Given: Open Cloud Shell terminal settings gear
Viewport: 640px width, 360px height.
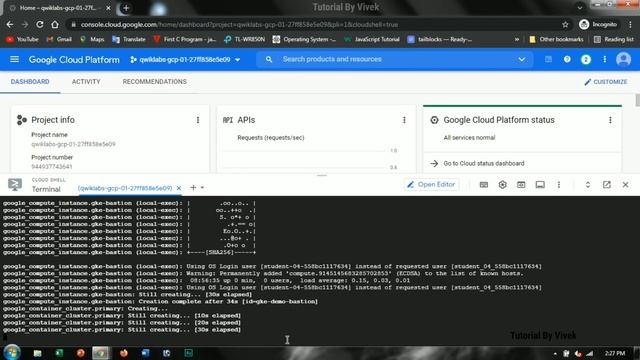Looking at the screenshot, I should 502,185.
